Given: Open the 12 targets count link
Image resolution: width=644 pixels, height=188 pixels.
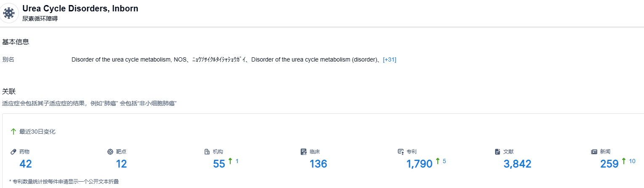Looking at the screenshot, I should (x=121, y=164).
